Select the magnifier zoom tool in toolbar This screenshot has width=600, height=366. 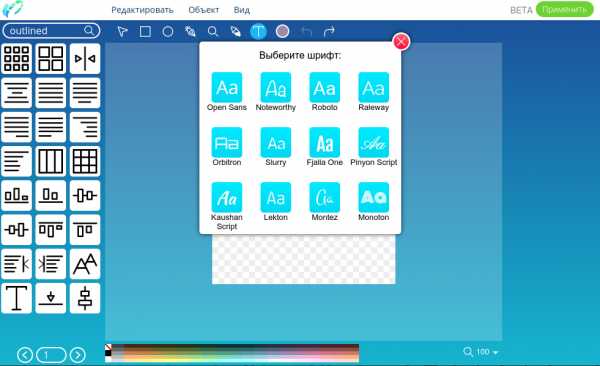(213, 31)
